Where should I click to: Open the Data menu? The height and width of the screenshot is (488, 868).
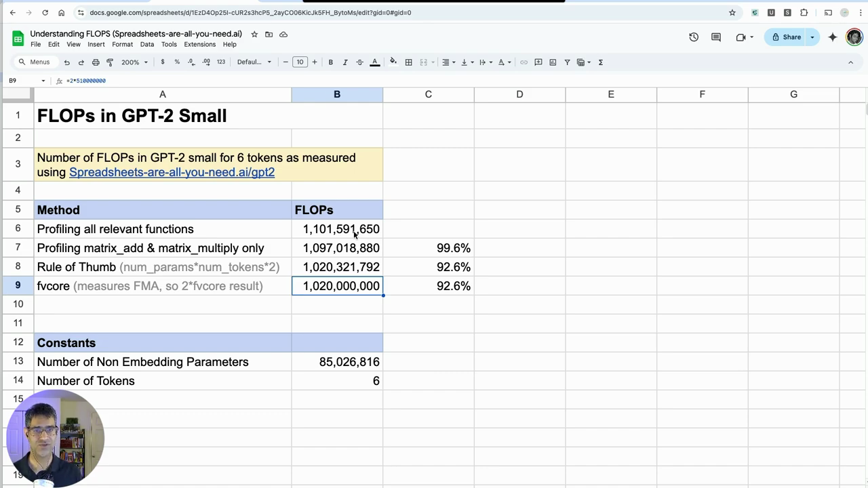(x=147, y=44)
